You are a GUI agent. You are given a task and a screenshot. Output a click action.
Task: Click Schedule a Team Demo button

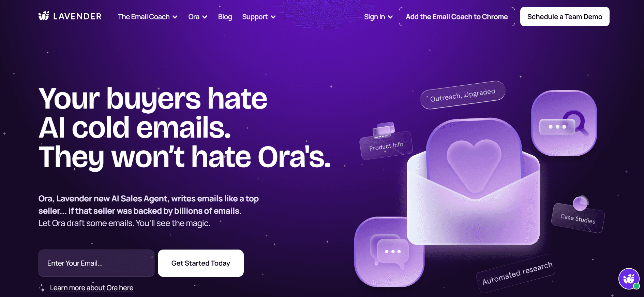tap(565, 17)
